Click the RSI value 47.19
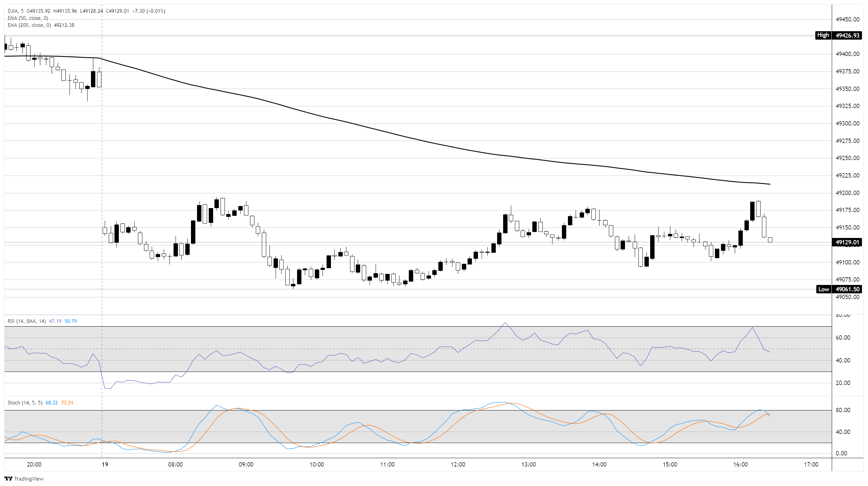868x486 pixels. click(x=55, y=321)
